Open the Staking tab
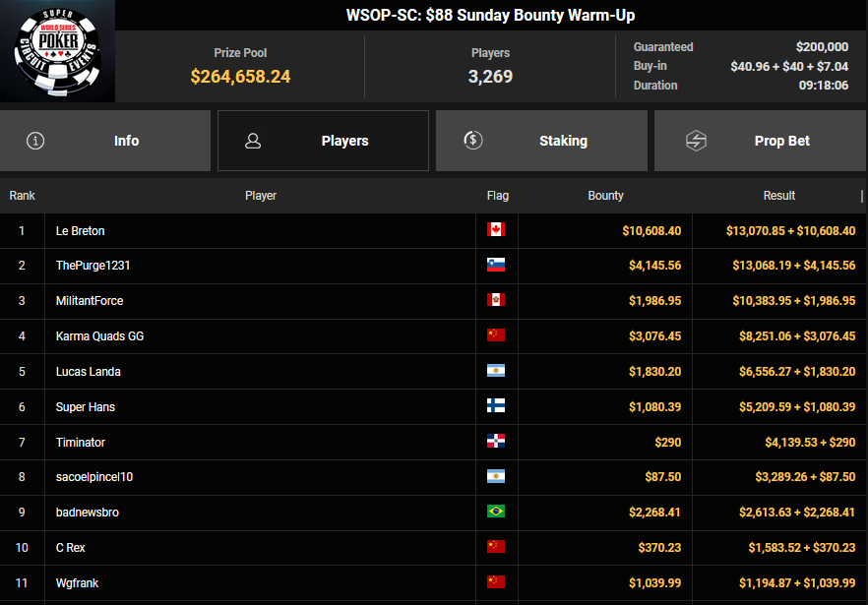The image size is (868, 605). pos(541,141)
